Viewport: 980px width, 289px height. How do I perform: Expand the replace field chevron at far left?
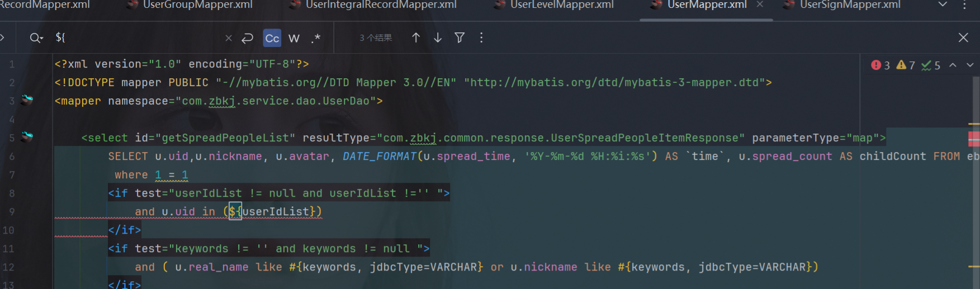[x=3, y=37]
